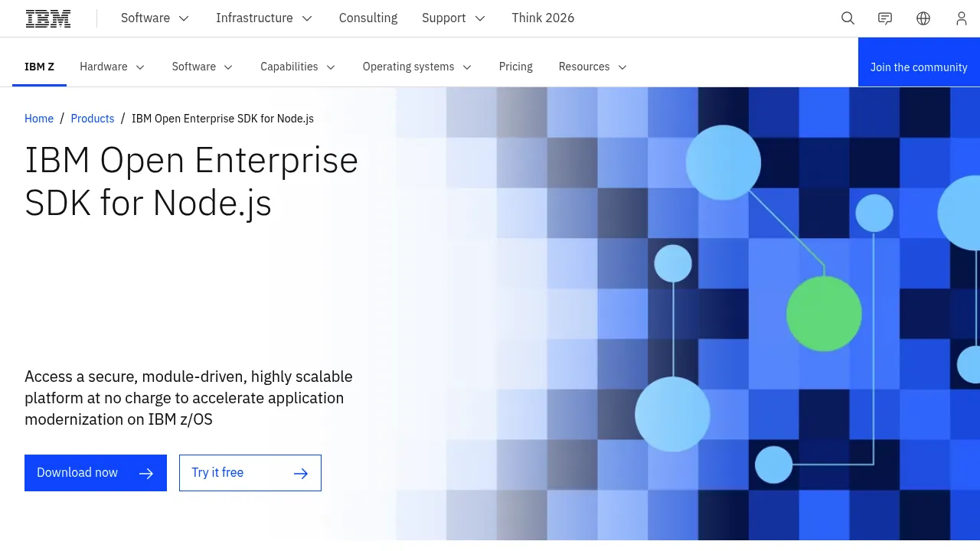Click the page heading IBM Open Enterprise SDK
The height and width of the screenshot is (551, 980).
click(191, 181)
